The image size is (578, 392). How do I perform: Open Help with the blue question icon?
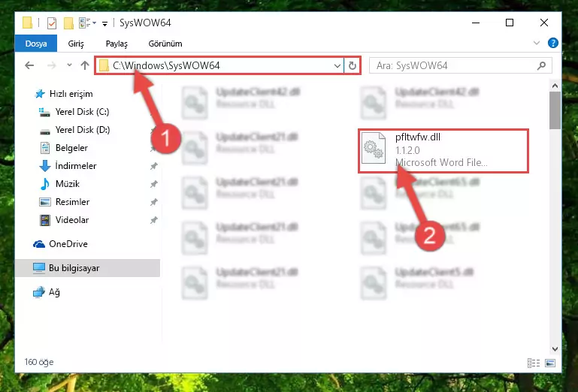[x=552, y=43]
